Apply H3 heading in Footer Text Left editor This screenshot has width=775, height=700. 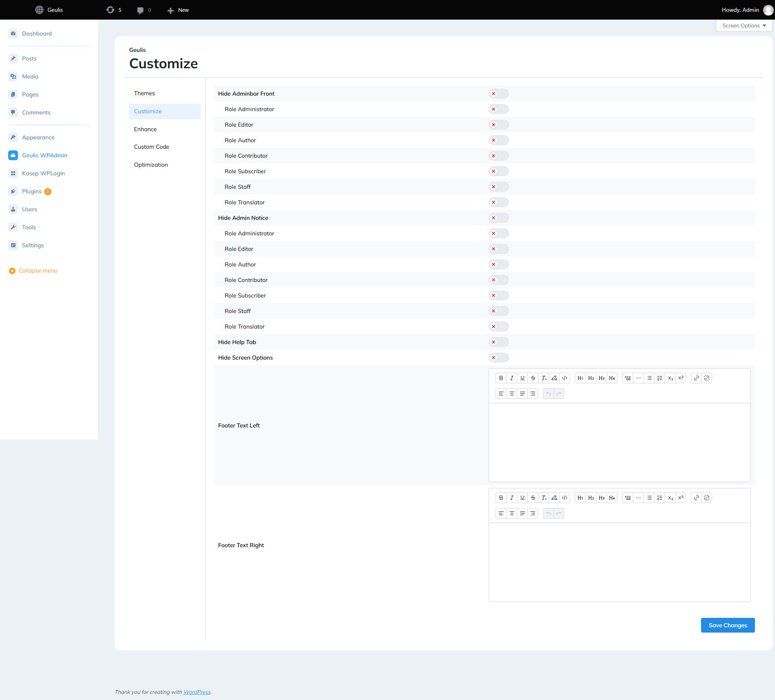tap(601, 378)
